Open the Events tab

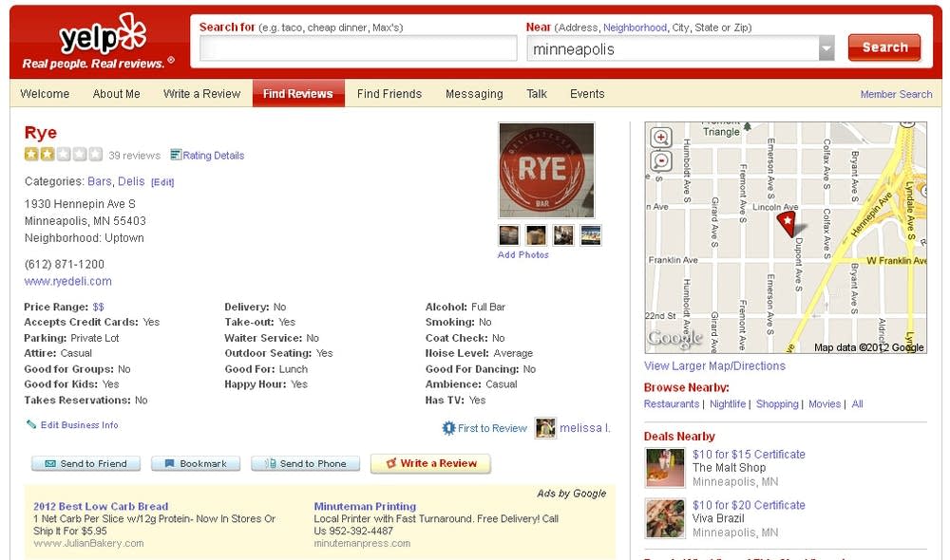587,94
